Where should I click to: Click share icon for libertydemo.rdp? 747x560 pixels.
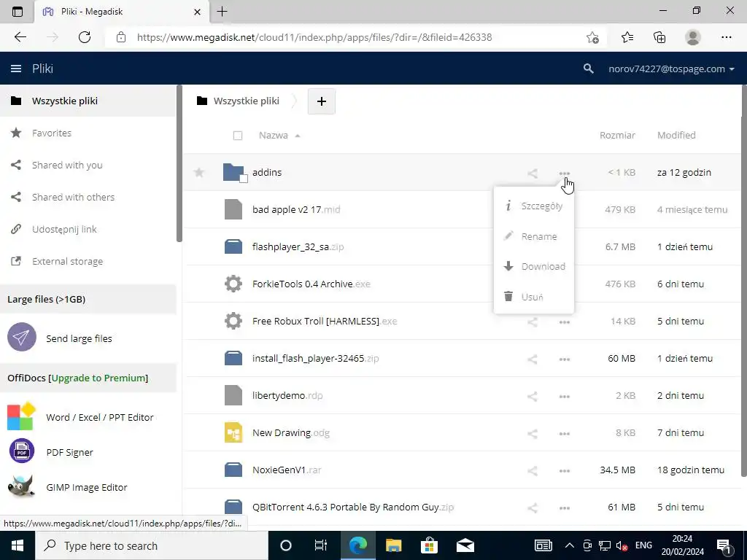[533, 396]
